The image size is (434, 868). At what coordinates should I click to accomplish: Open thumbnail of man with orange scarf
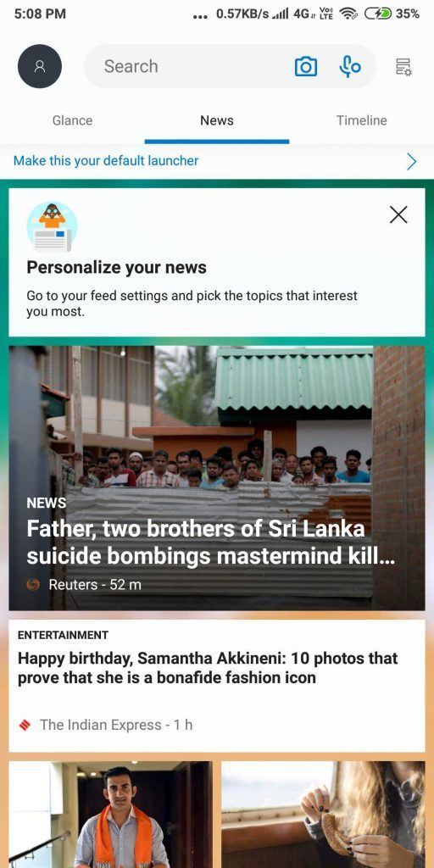tap(111, 815)
